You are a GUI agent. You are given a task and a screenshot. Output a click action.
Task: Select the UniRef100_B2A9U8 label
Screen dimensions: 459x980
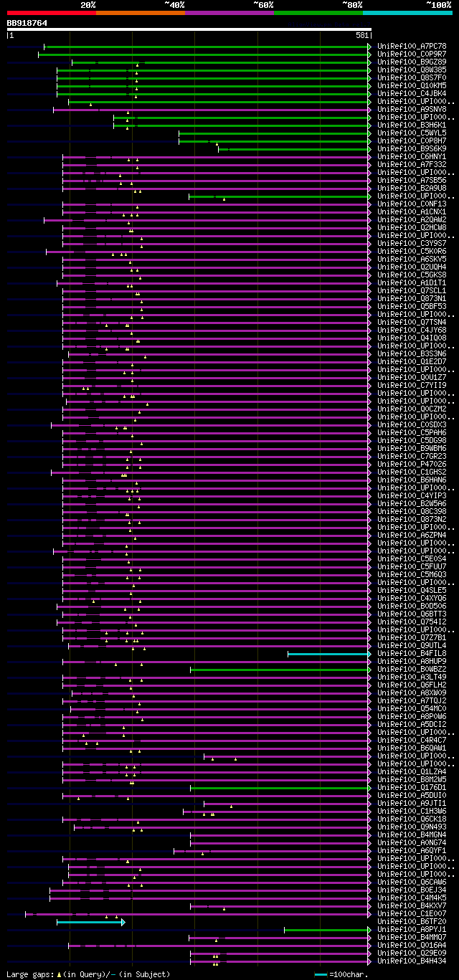coord(412,188)
